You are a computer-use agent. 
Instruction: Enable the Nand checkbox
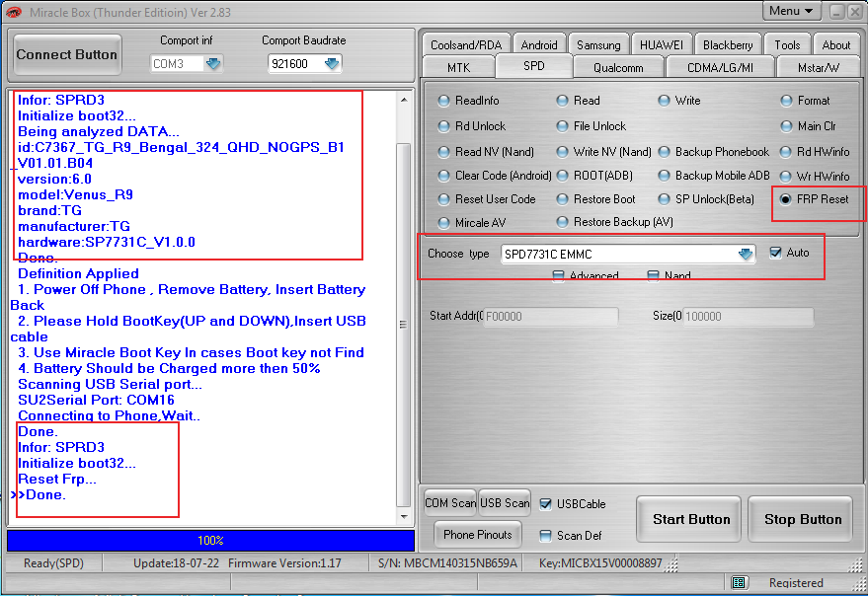(x=653, y=275)
